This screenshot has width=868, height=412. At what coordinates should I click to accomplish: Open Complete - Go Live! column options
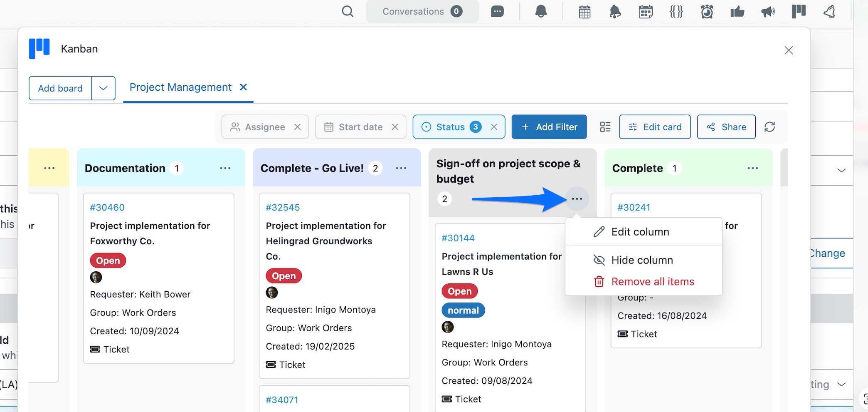tap(401, 168)
